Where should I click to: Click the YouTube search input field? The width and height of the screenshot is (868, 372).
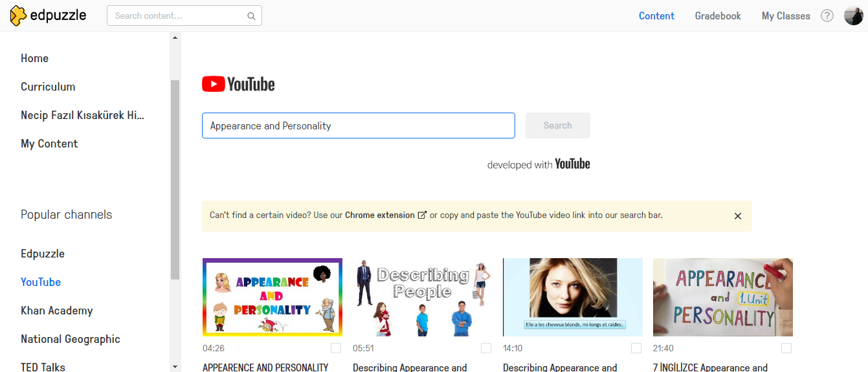[x=359, y=126]
